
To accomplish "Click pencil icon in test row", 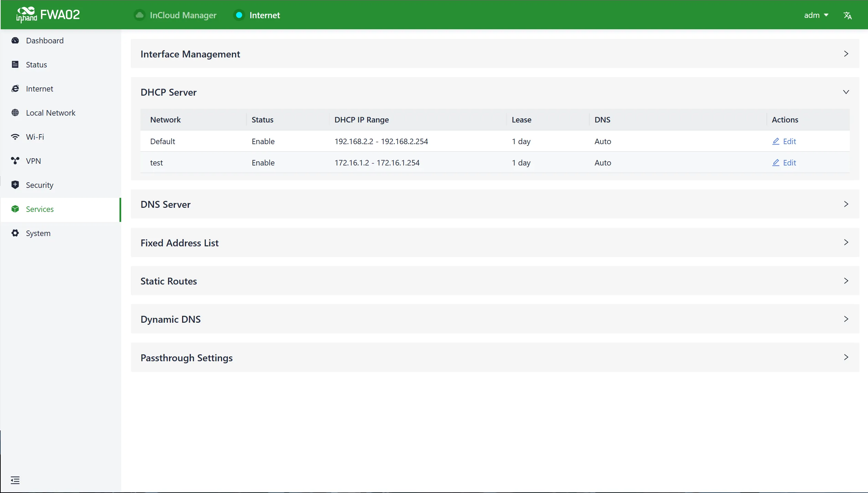I will point(776,163).
